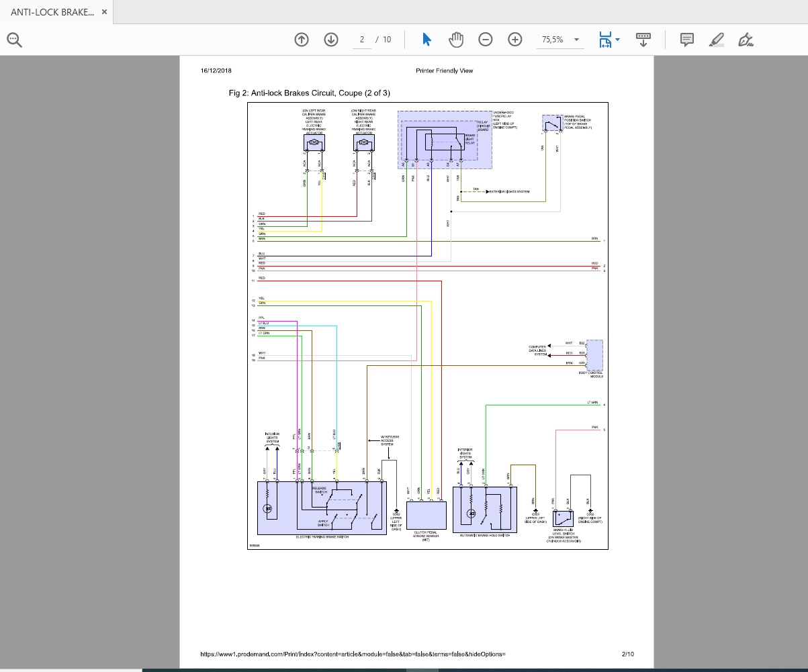Zoom in with the plus button

click(x=514, y=40)
